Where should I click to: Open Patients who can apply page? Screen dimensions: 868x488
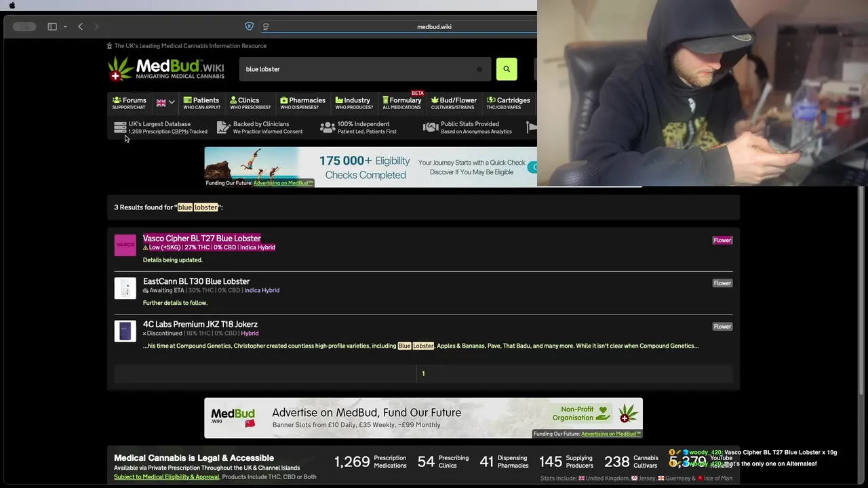coord(201,103)
